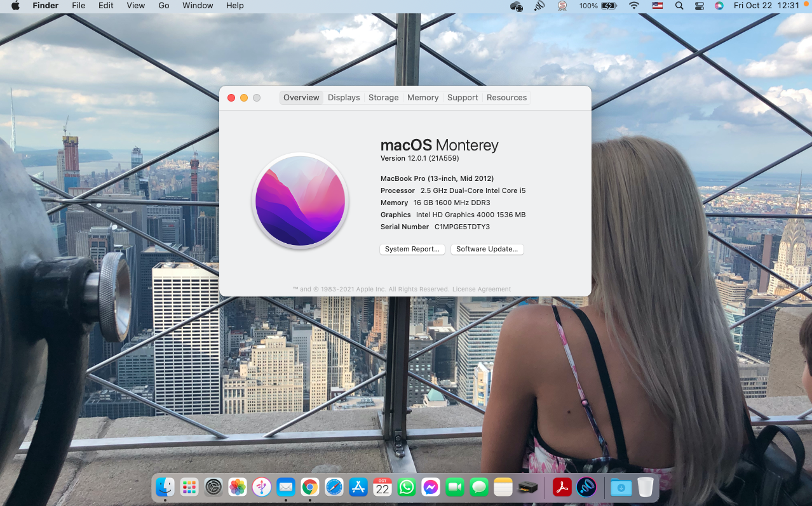Switch to the Storage tab
Screen dimensions: 812x506
click(x=384, y=98)
